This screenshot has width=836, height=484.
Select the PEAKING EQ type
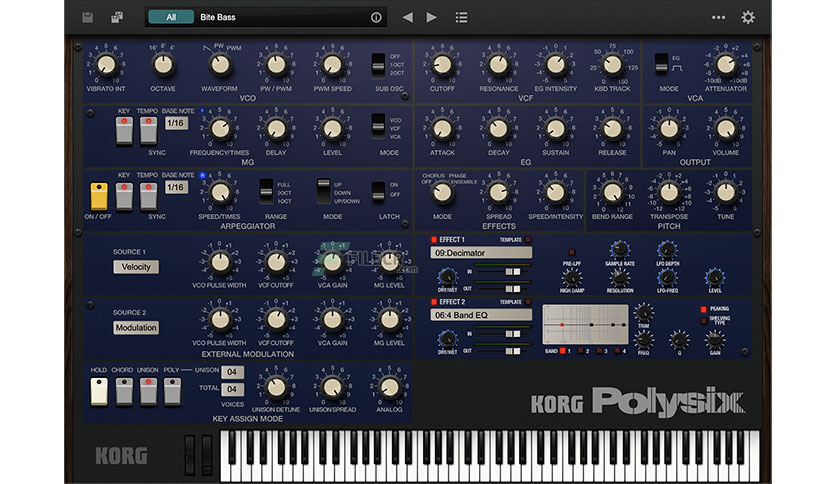tap(704, 309)
